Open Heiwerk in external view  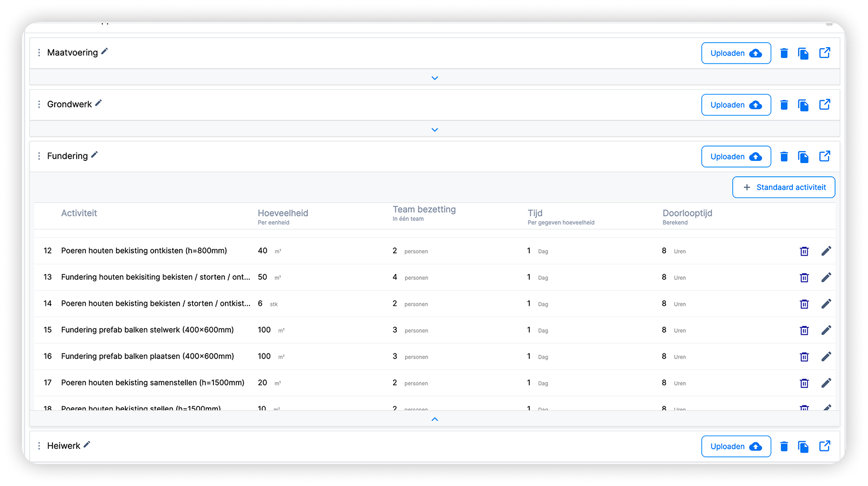[825, 446]
